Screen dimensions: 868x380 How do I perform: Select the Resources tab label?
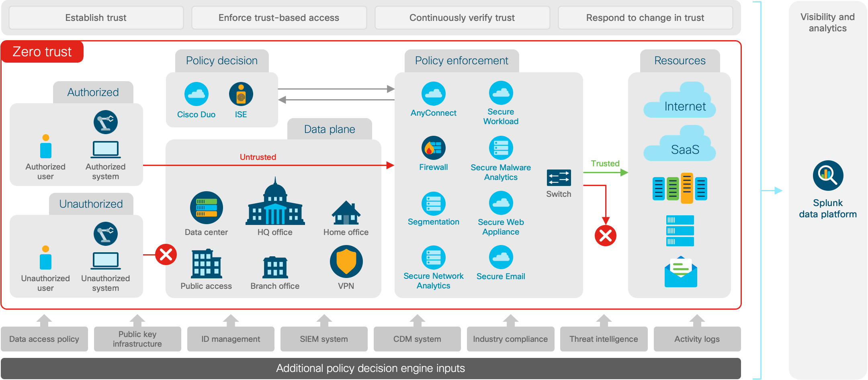[680, 61]
